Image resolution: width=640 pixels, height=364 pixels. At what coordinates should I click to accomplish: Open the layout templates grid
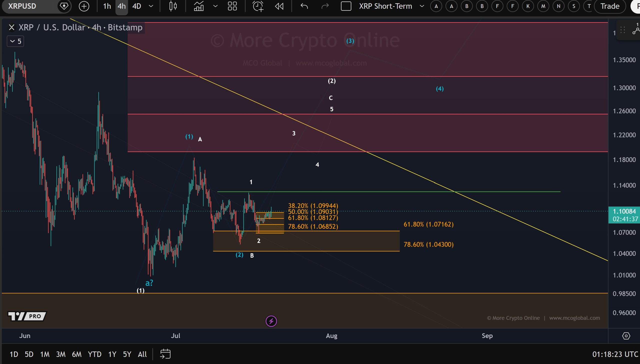(232, 6)
